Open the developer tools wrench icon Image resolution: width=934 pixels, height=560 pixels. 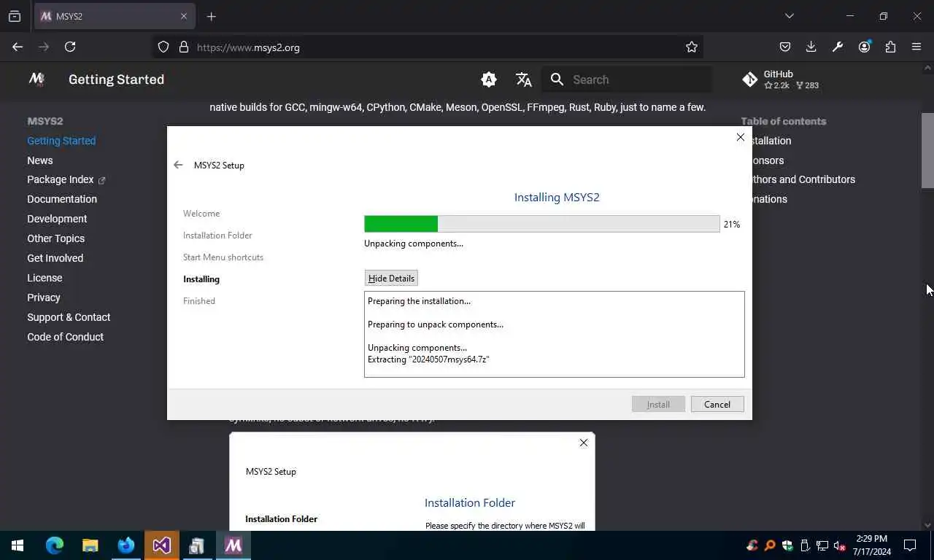(x=838, y=47)
